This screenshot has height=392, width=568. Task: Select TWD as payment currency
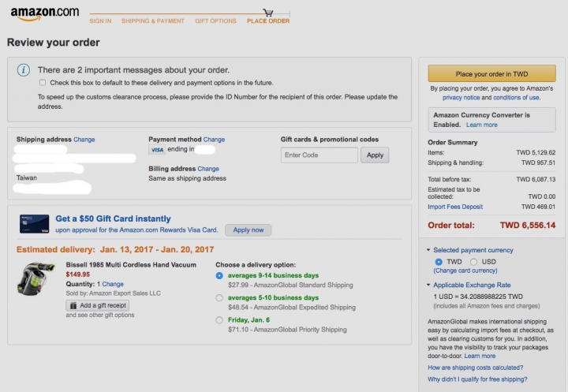click(x=439, y=262)
